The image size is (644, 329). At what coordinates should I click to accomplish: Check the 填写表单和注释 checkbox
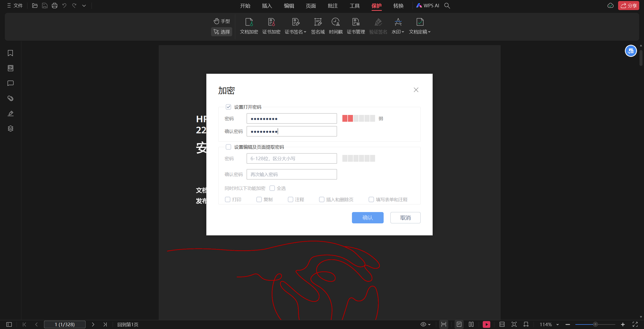(371, 199)
